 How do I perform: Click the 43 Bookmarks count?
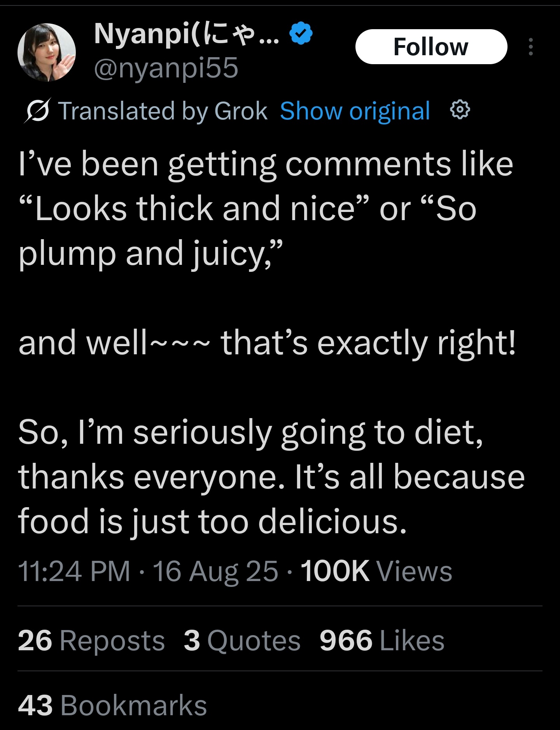coord(112,705)
